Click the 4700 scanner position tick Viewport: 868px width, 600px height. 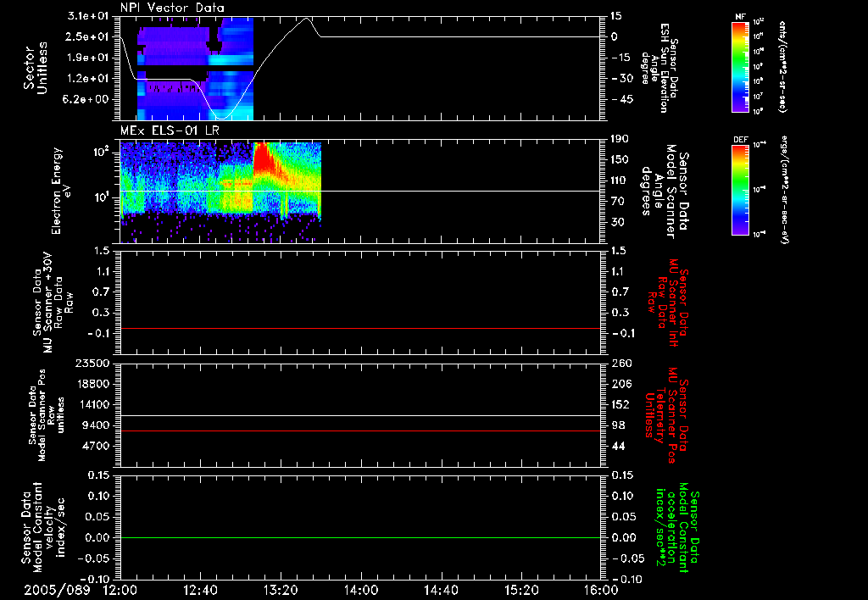(x=97, y=446)
